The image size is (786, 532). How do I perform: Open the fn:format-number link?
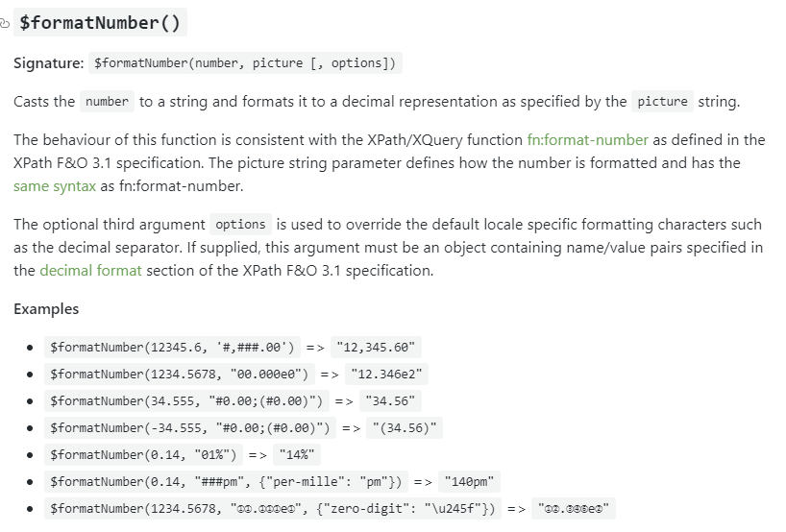(587, 140)
